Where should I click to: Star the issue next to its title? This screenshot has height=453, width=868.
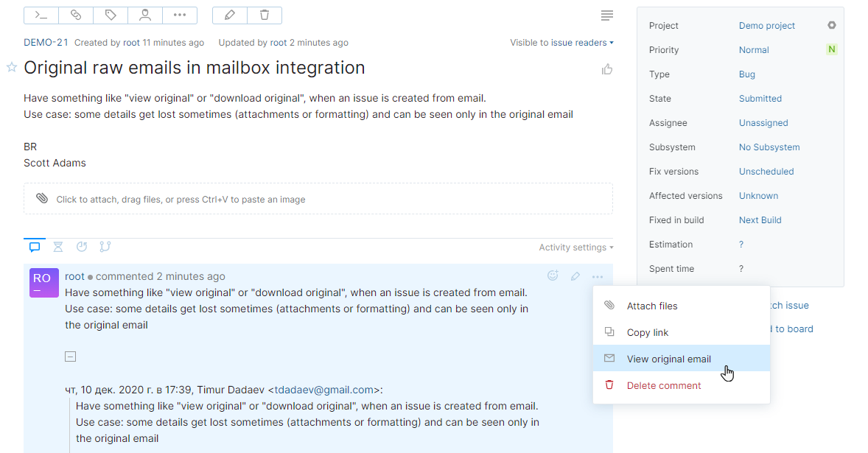coord(10,68)
